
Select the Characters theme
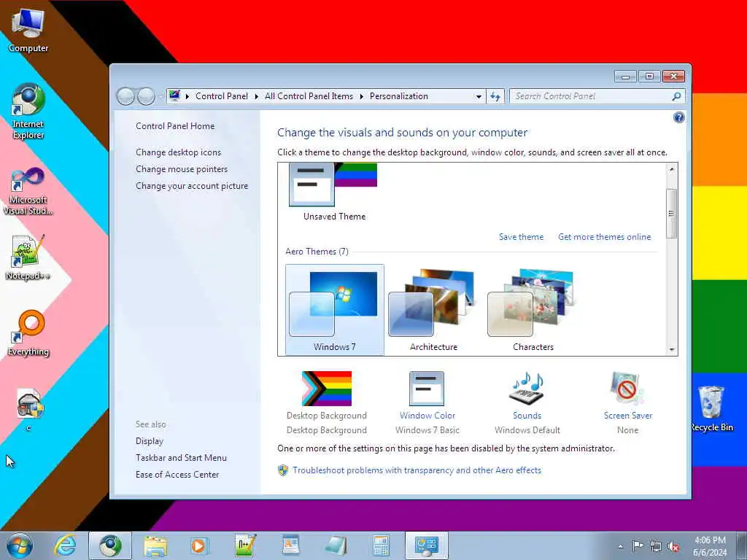coord(533,309)
